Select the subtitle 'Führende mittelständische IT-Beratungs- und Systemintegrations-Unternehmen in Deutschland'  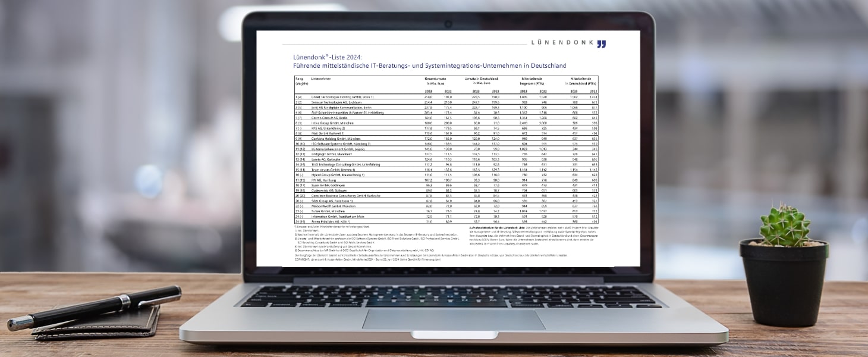click(x=430, y=65)
